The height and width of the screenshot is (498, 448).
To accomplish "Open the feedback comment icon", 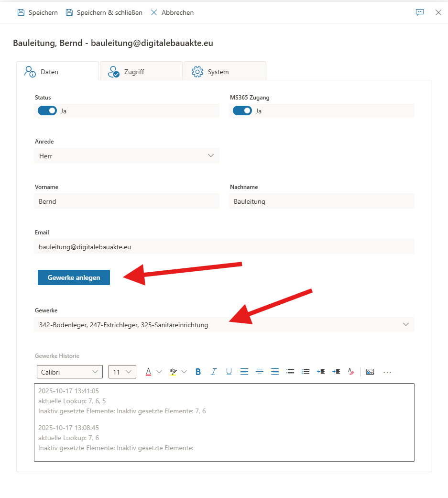I will pyautogui.click(x=420, y=12).
